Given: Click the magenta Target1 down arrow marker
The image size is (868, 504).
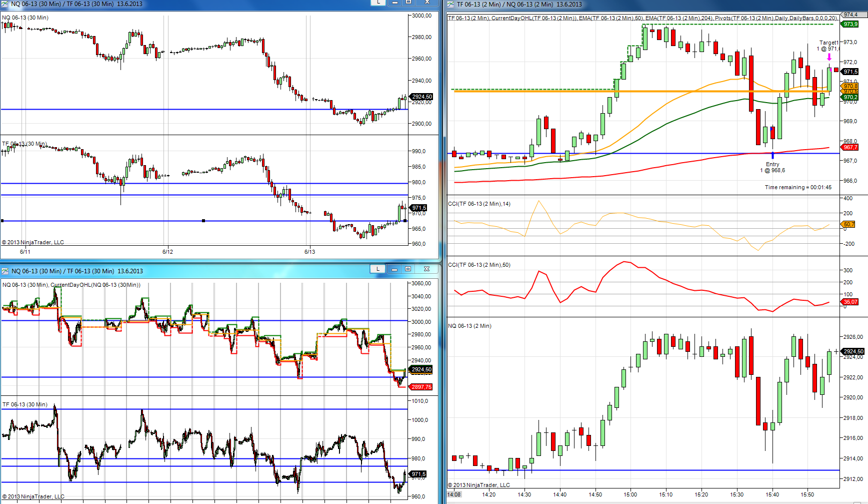Looking at the screenshot, I should [x=829, y=57].
